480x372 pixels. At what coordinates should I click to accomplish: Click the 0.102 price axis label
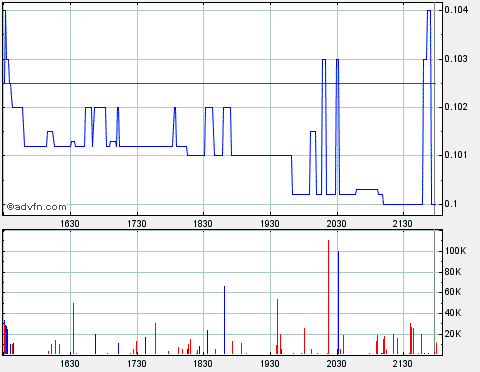pos(456,107)
